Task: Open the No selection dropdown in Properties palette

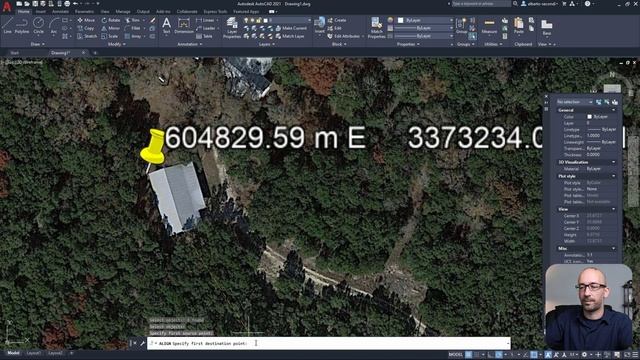Action: point(574,102)
